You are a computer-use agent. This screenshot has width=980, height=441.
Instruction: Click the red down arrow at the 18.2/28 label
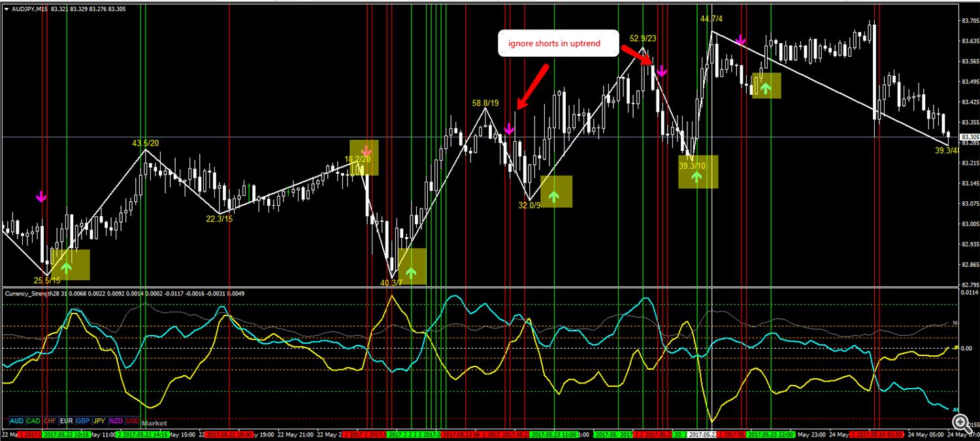click(365, 152)
